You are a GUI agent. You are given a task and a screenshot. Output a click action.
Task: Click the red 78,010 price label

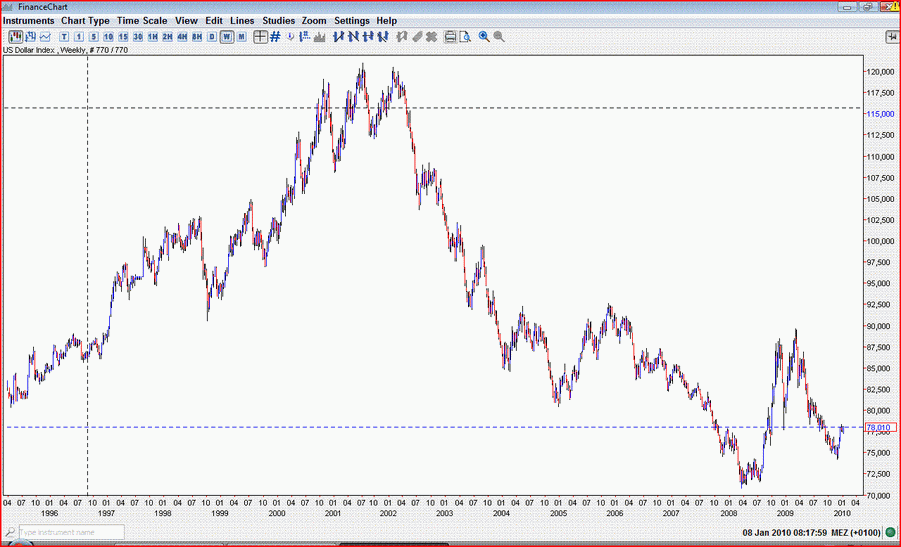point(878,427)
